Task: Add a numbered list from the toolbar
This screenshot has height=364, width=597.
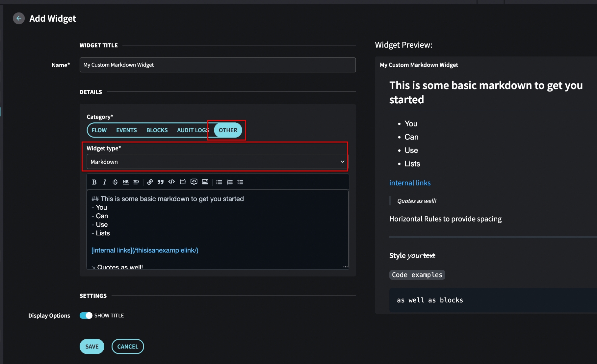Action: point(230,182)
